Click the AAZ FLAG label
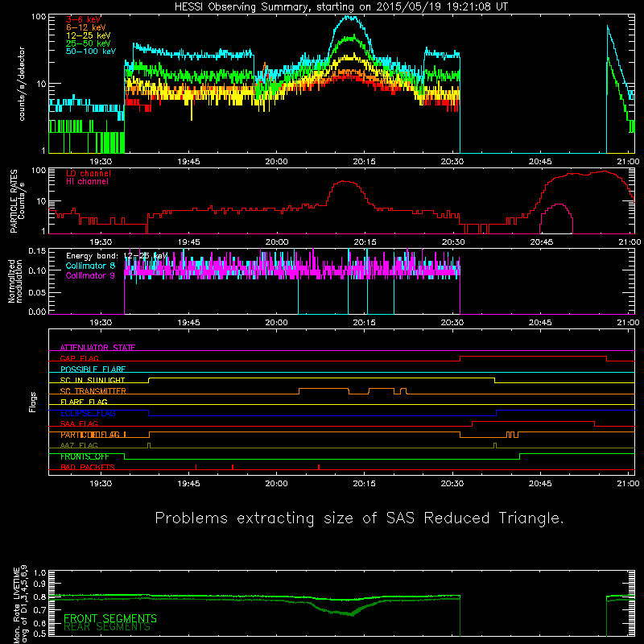Screen dimensions: 644x644 (79, 445)
